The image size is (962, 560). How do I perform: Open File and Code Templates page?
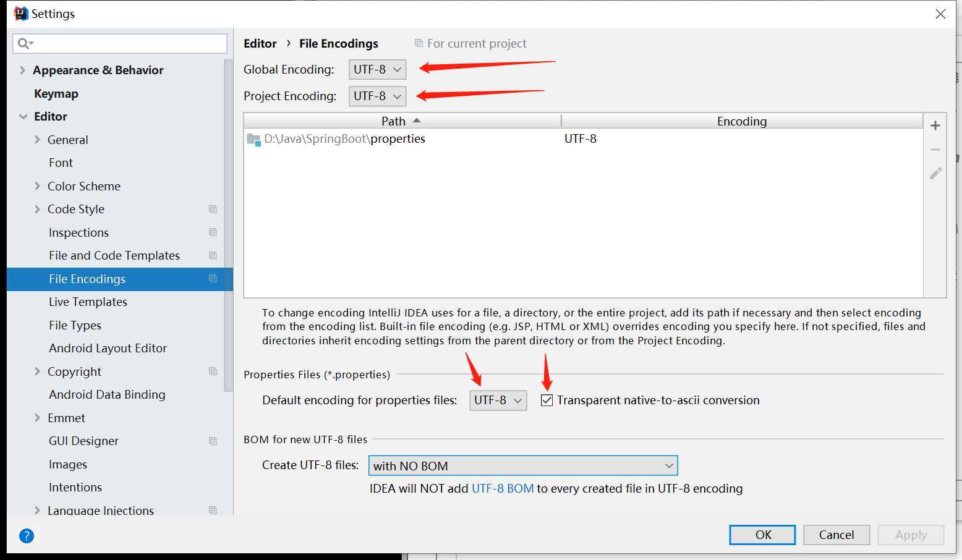pyautogui.click(x=114, y=255)
